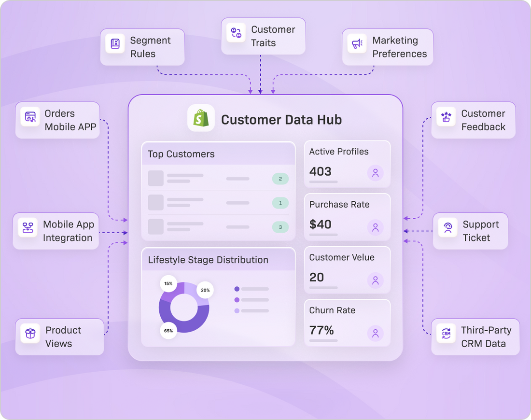Click the Customer Velue value 20
Screen dimensions: 531x420
pos(317,277)
